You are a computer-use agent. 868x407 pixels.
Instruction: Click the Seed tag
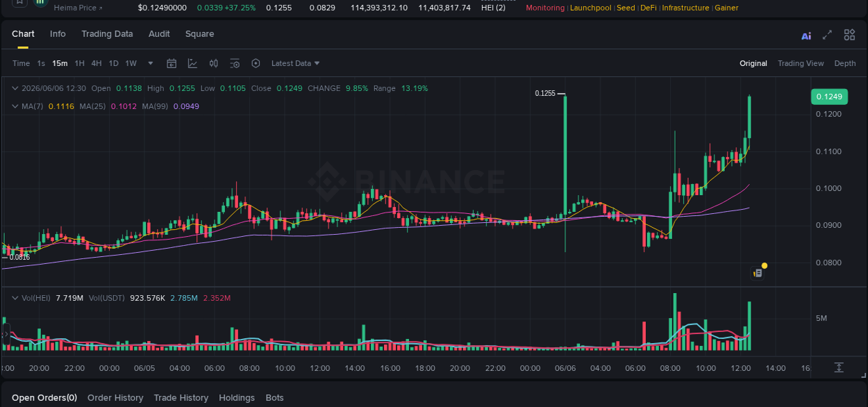pos(626,8)
